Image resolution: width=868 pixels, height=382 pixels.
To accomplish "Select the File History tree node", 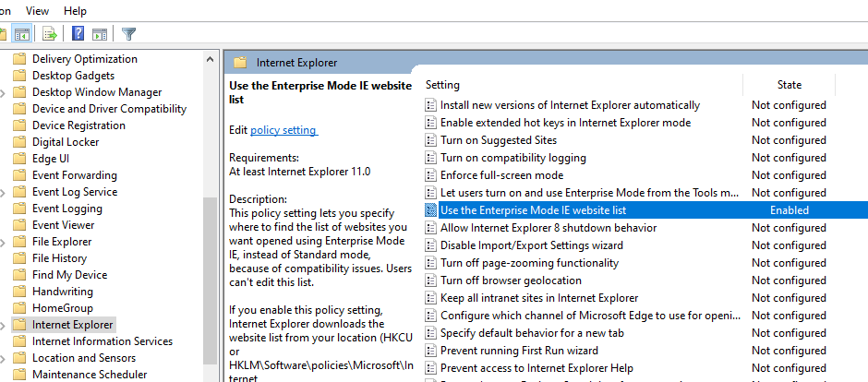I will [x=59, y=258].
